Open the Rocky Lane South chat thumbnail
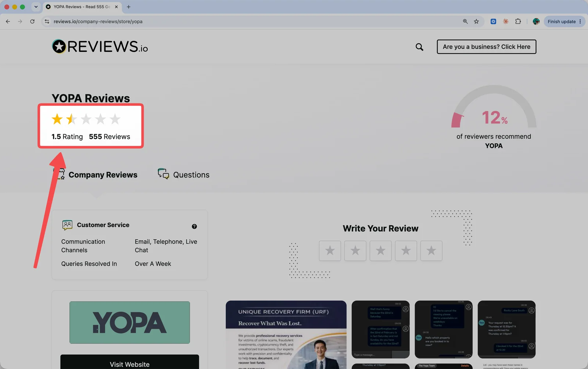Image resolution: width=588 pixels, height=369 pixels. (x=506, y=329)
